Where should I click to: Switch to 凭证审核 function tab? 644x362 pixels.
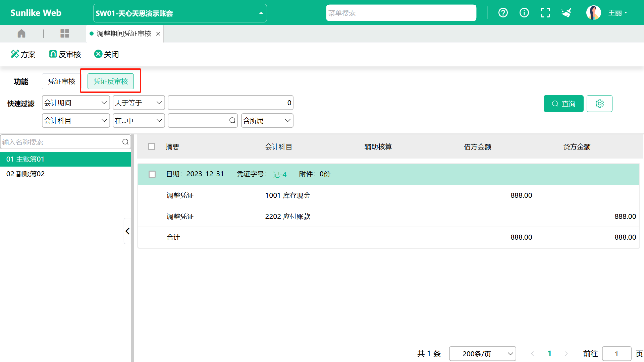(x=62, y=81)
